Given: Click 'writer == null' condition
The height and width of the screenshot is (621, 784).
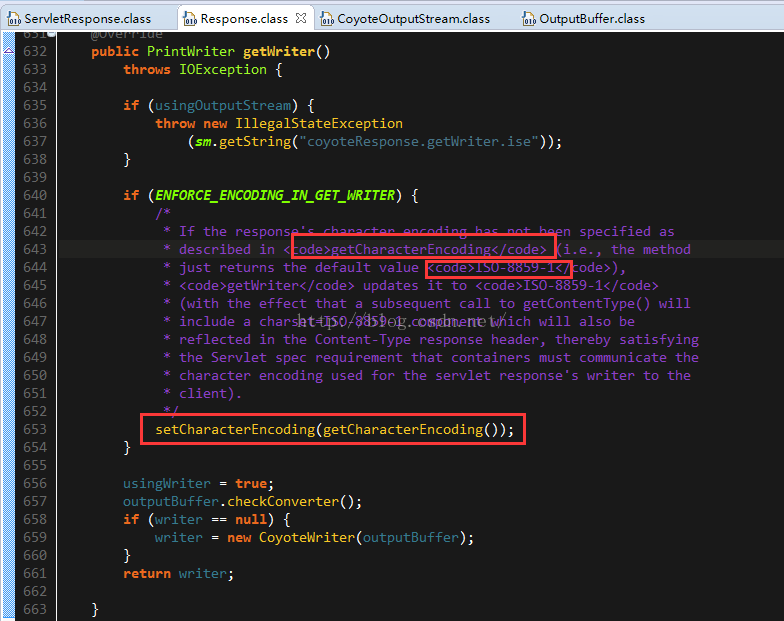Looking at the screenshot, I should point(210,520).
